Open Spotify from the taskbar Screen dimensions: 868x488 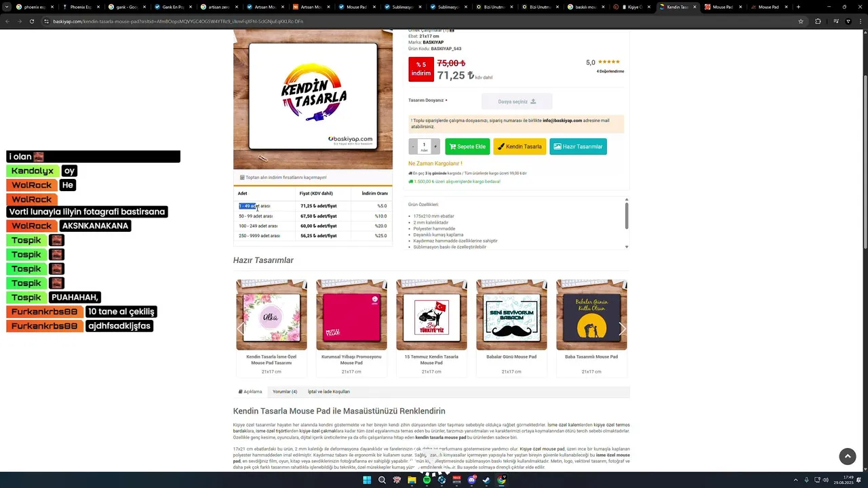(x=427, y=480)
